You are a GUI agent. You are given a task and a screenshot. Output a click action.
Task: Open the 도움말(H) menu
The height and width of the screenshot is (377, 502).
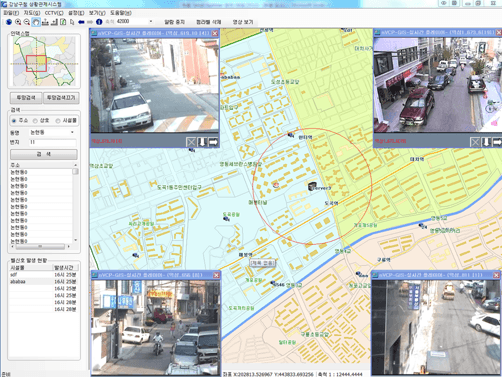(121, 13)
